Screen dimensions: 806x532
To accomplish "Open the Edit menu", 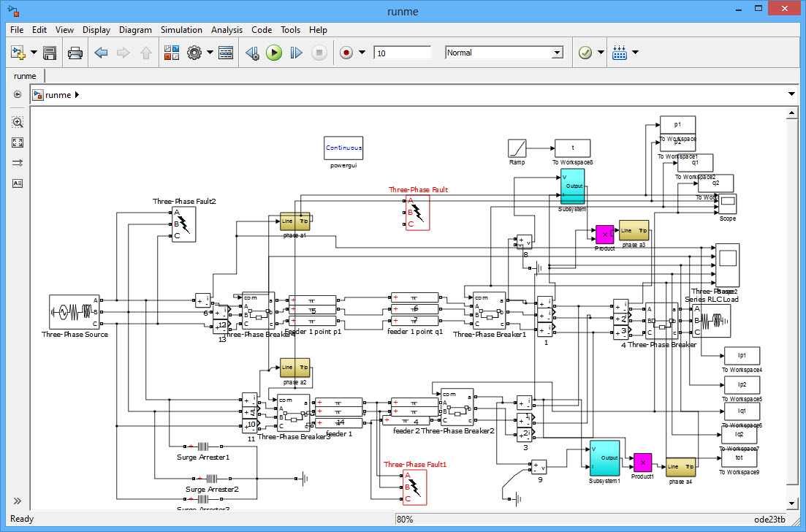I will tap(39, 30).
